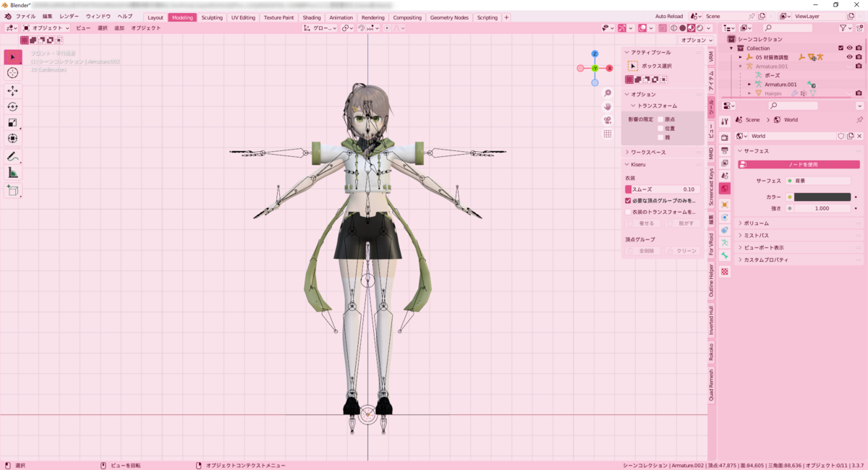Open the グロー transform orientation dropdown
The height and width of the screenshot is (470, 868).
(x=320, y=28)
